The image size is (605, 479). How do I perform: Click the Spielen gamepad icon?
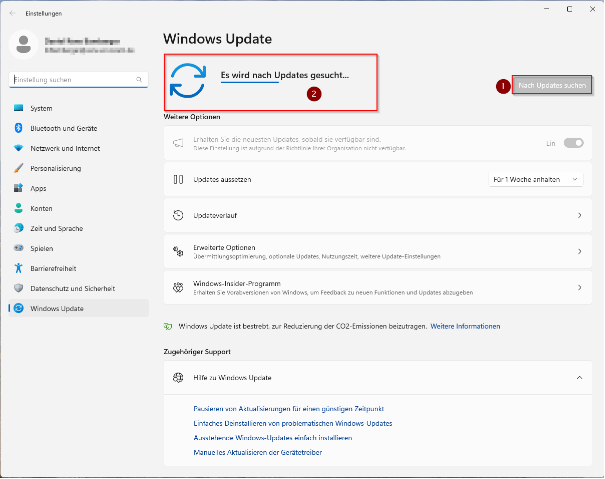pos(19,248)
